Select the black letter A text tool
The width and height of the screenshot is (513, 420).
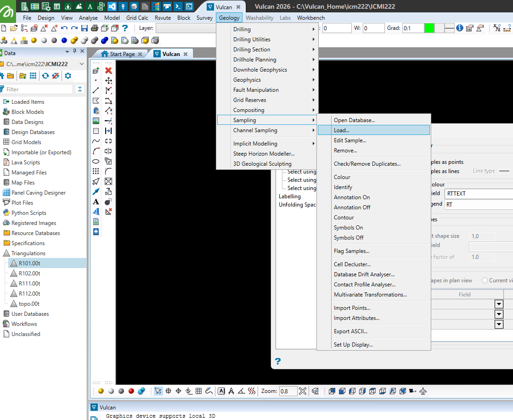click(96, 202)
